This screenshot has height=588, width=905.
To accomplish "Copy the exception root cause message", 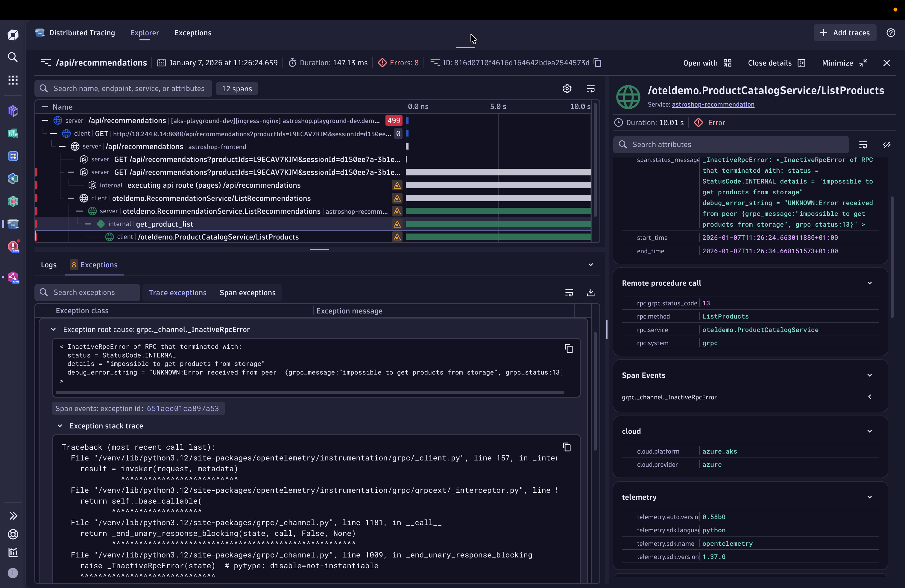I will (x=569, y=348).
